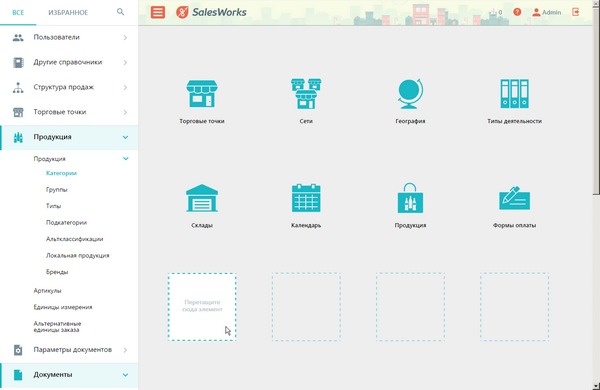Select Пользователи menu item
600x390 pixels.
[69, 38]
